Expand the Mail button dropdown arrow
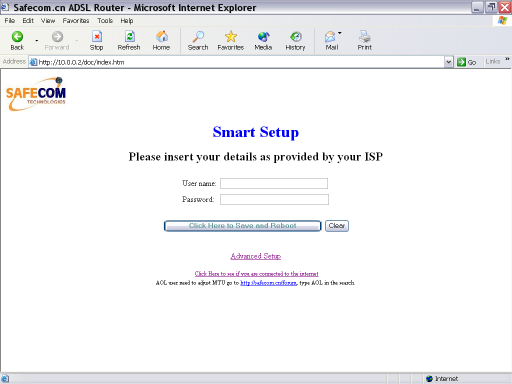Viewport: 512px width, 384px height. click(x=340, y=33)
